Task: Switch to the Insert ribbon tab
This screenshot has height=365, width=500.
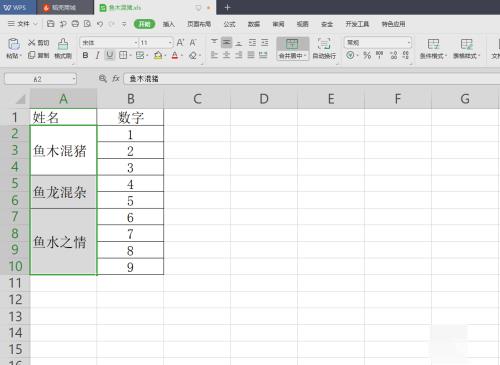Action: pyautogui.click(x=168, y=24)
